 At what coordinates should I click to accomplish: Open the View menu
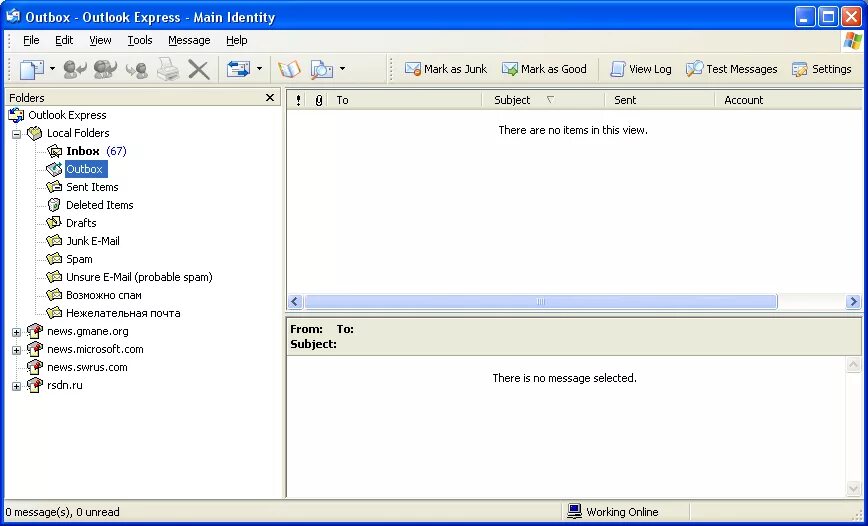(100, 40)
